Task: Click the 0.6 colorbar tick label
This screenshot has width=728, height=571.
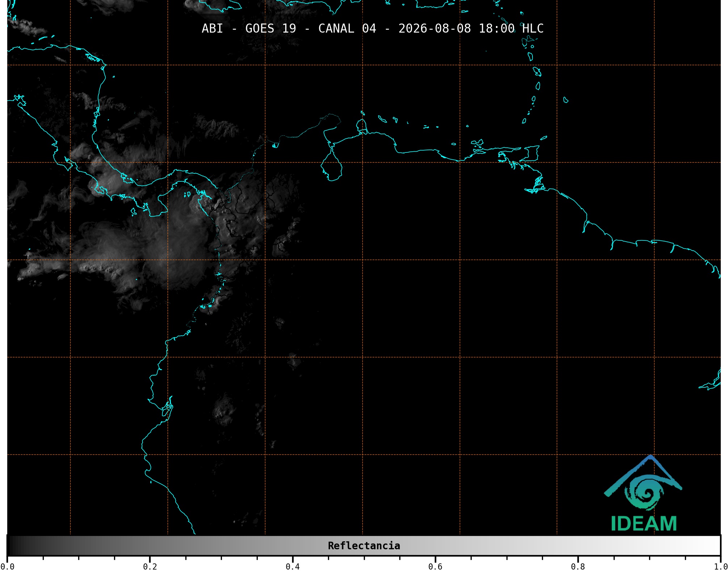Action: click(x=435, y=567)
